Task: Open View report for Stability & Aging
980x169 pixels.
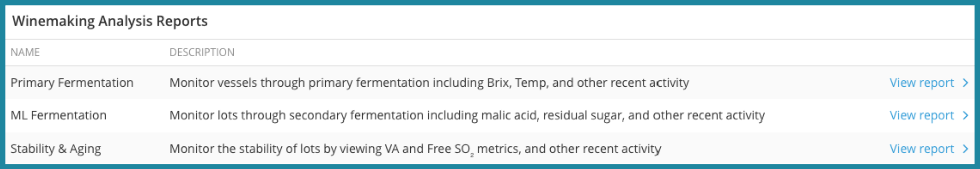Action: point(921,149)
